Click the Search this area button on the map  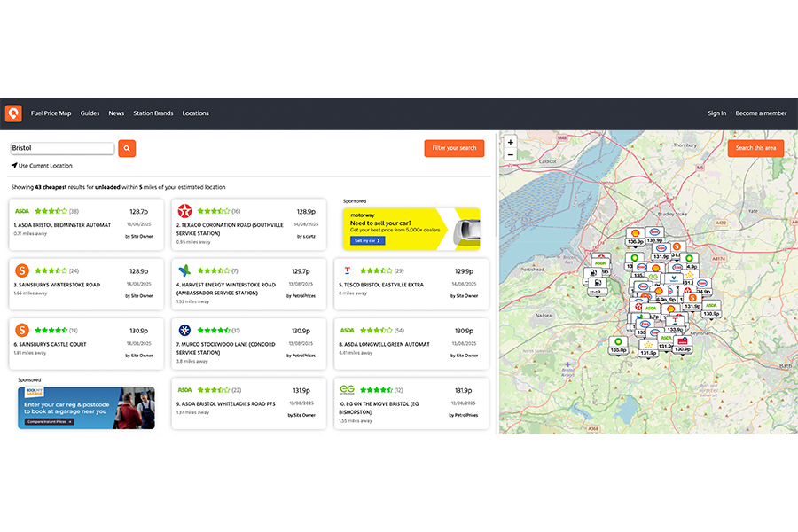(755, 148)
